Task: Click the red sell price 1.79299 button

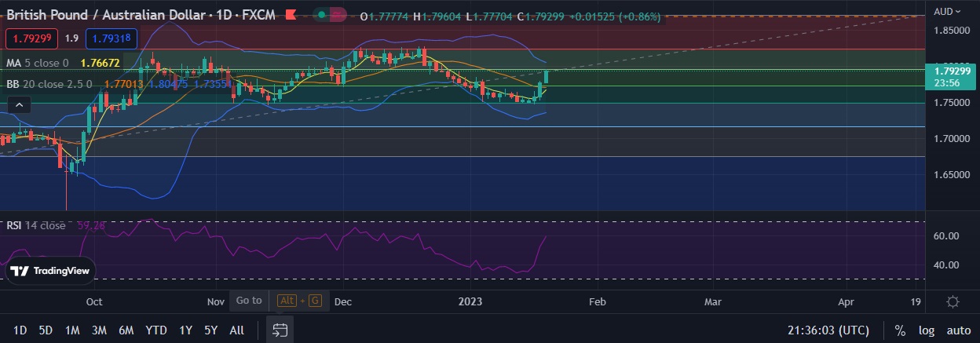Action: coord(31,38)
